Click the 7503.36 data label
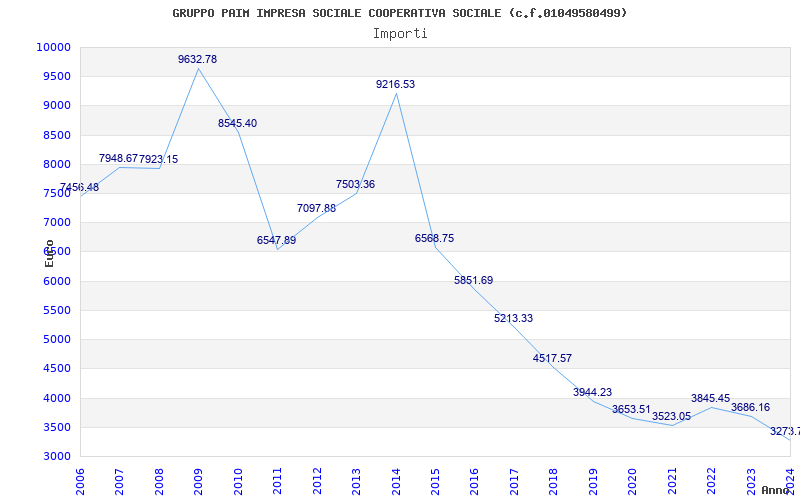800x500 pixels. (x=355, y=184)
